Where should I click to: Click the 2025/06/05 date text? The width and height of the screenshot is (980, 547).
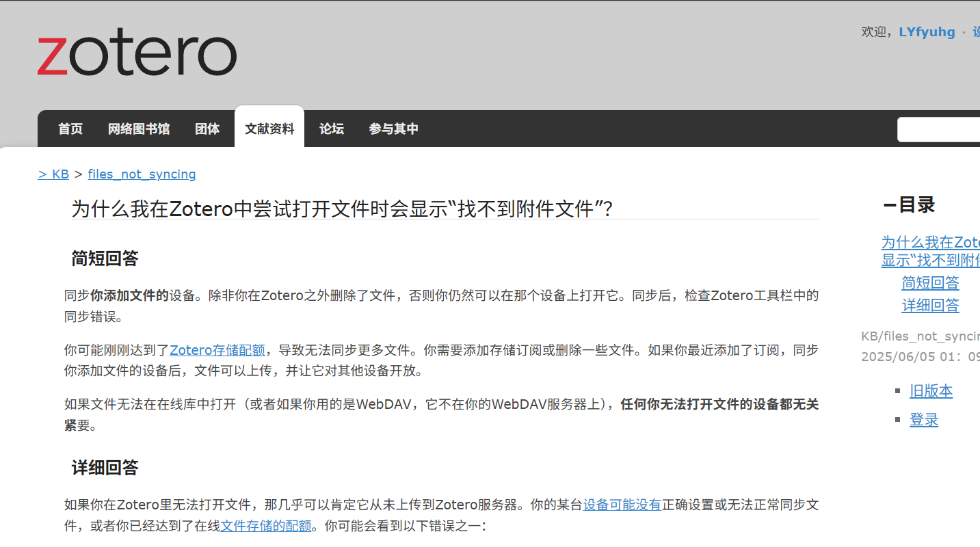[921, 356]
